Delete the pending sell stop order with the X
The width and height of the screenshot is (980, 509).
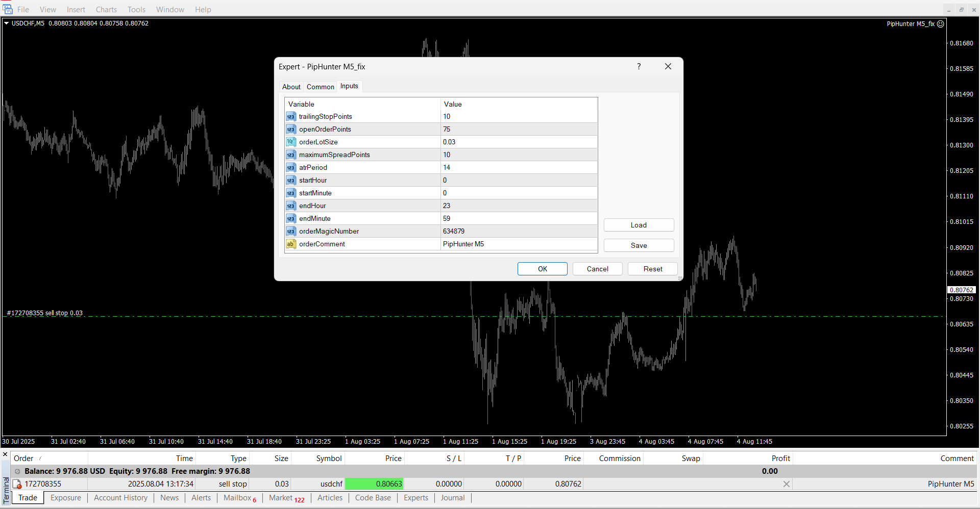click(786, 484)
